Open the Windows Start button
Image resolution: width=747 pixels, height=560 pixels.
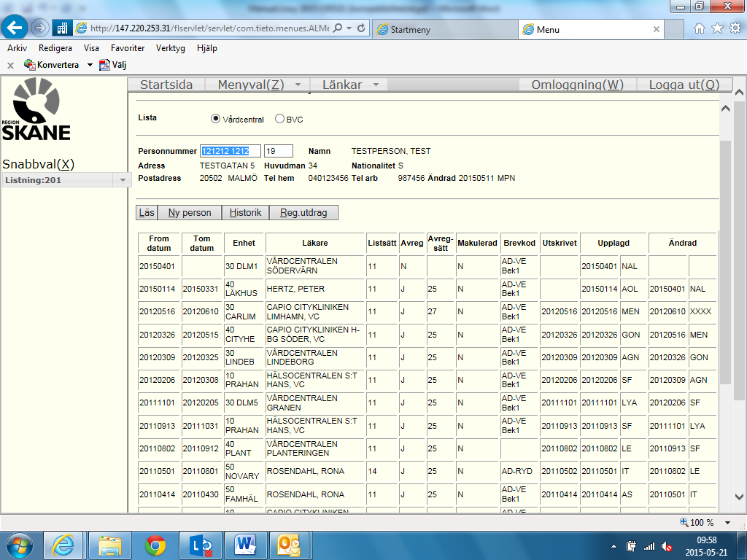(20, 545)
